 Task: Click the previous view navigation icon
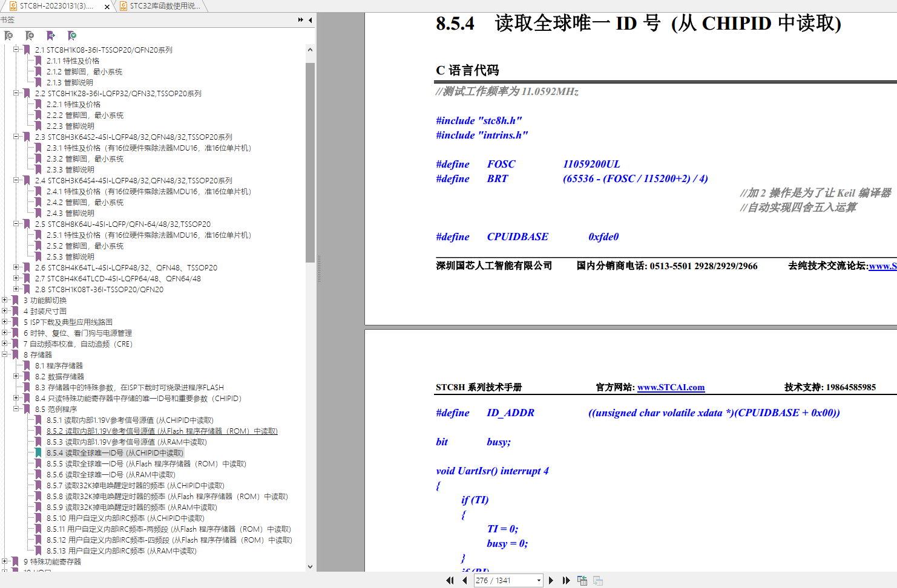582,580
